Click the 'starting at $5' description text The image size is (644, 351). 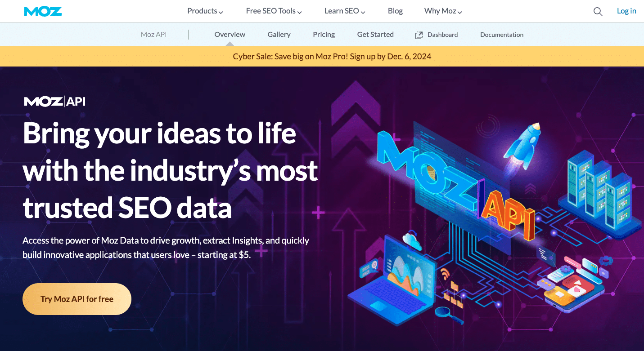pos(166,248)
